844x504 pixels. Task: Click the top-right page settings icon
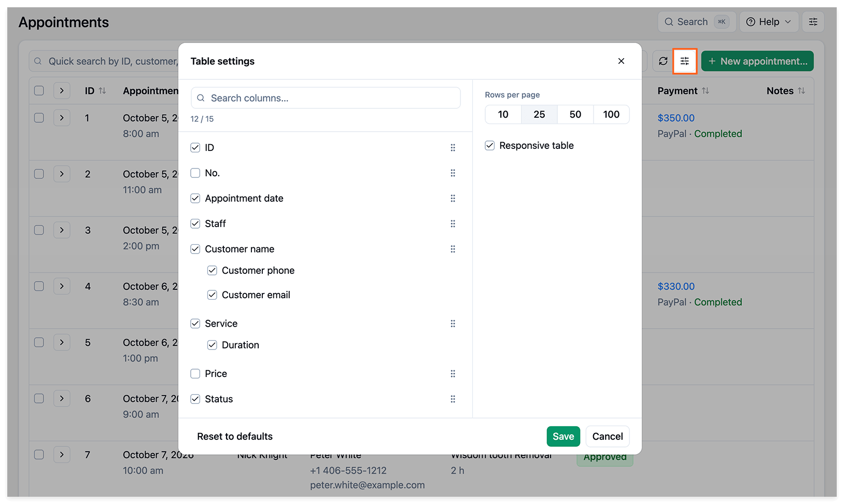(x=813, y=22)
